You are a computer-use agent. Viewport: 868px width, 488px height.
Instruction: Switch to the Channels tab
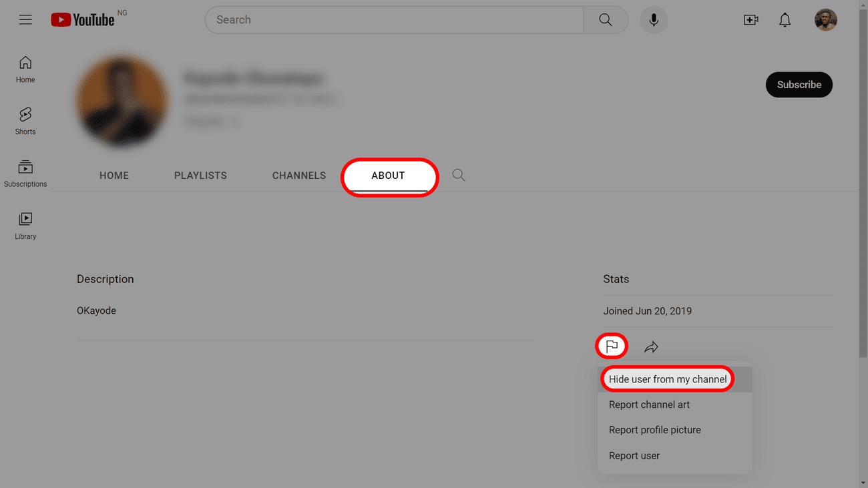point(299,176)
